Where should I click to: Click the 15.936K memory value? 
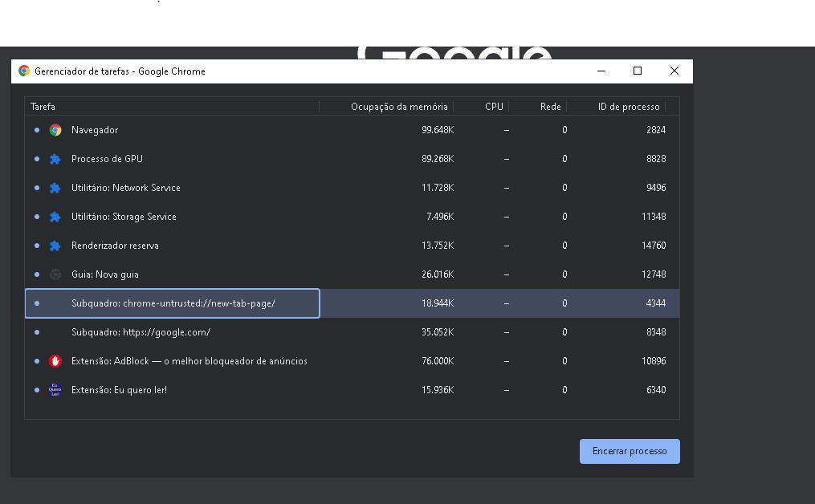(438, 390)
